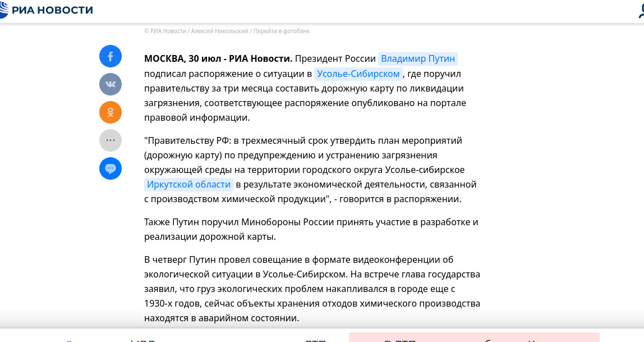Click the © РИА Новости credit text
644x342 pixels.
point(165,31)
